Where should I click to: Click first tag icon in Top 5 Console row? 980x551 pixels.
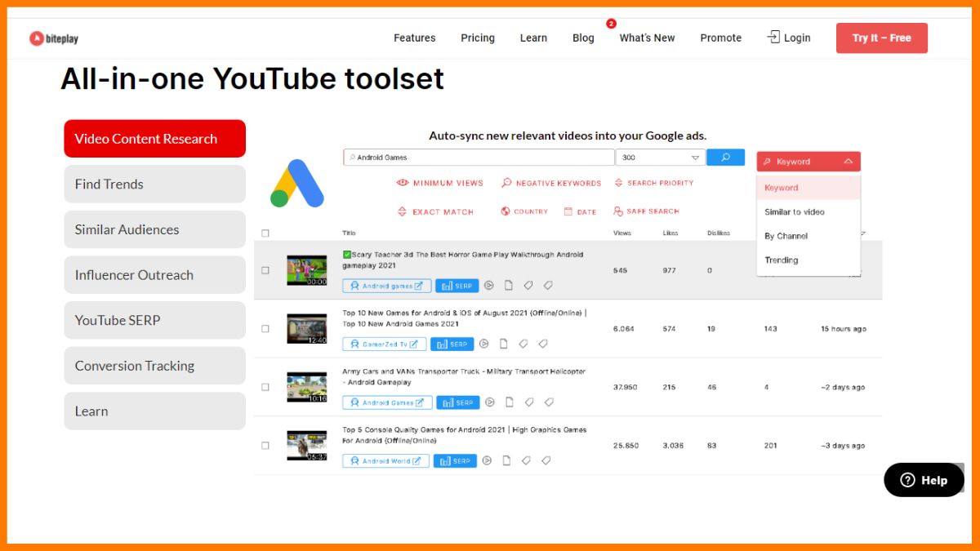[526, 460]
